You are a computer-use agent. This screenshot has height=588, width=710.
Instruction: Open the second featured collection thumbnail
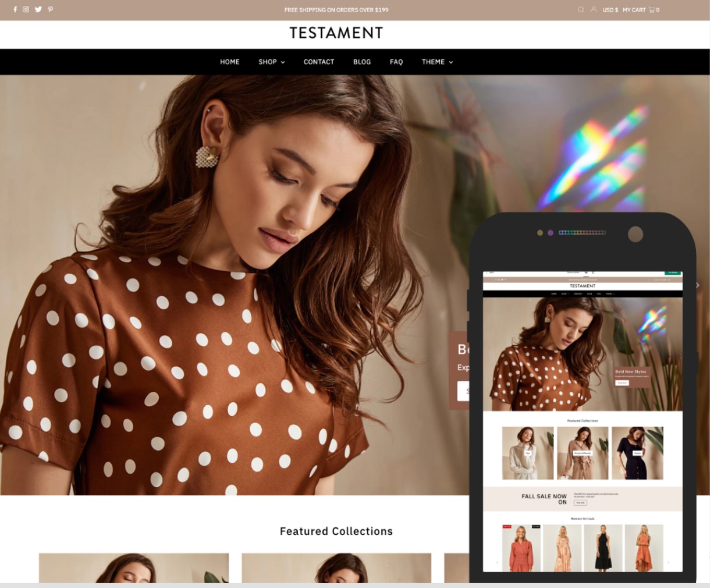click(x=336, y=568)
